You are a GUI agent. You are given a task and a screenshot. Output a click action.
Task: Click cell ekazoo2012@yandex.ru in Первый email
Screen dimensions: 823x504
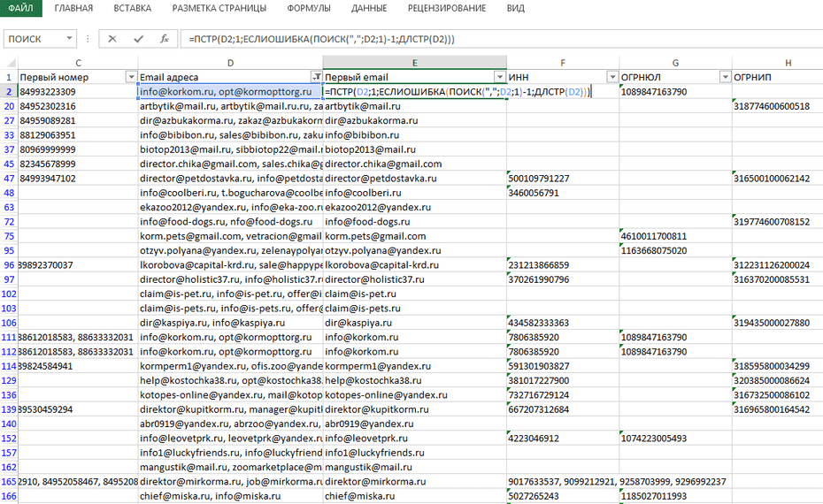point(415,207)
